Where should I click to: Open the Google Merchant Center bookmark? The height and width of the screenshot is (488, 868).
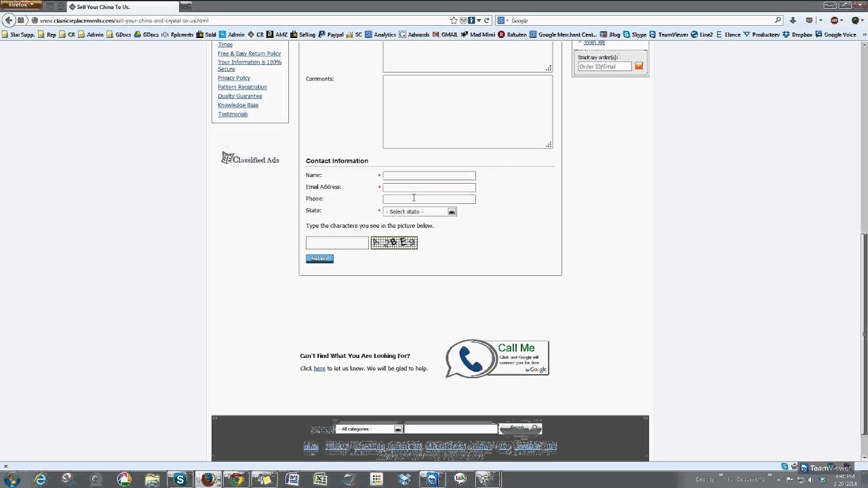(563, 35)
